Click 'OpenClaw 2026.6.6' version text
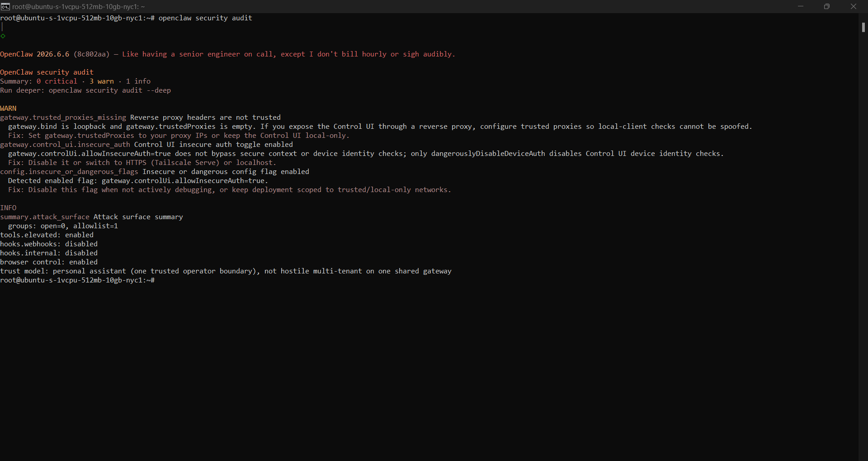Viewport: 868px width, 461px height. coord(35,54)
